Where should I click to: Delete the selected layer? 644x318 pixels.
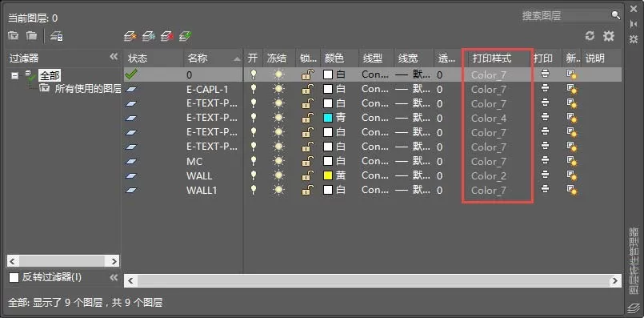click(x=167, y=36)
